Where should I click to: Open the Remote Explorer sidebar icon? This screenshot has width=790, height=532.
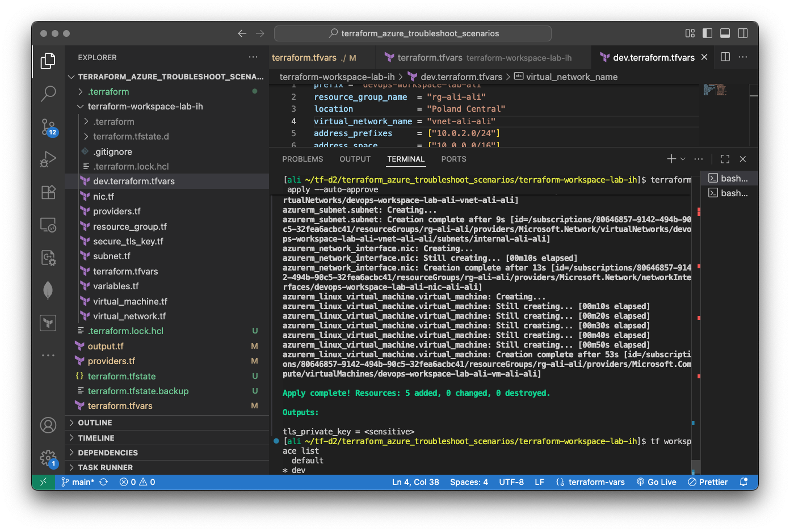(48, 225)
